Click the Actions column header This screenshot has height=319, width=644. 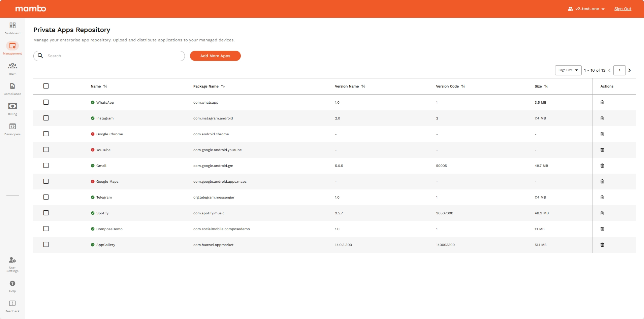pos(607,86)
